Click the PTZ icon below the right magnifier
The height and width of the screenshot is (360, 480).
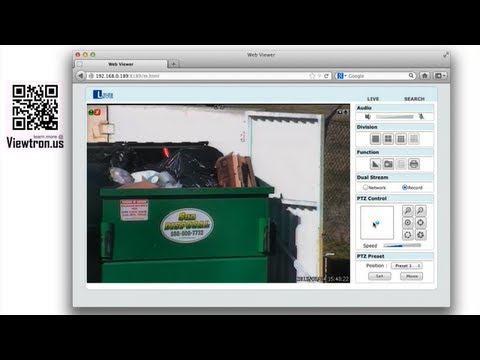(420, 223)
